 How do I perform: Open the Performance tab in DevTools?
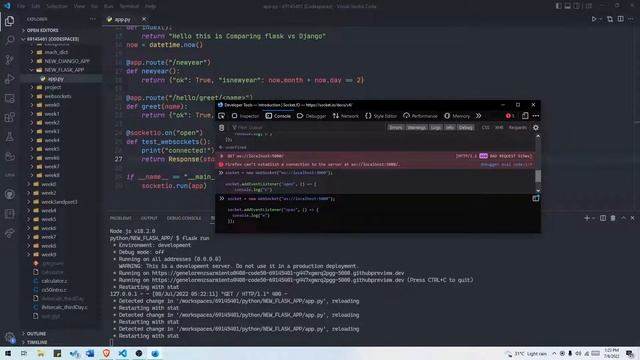420,116
